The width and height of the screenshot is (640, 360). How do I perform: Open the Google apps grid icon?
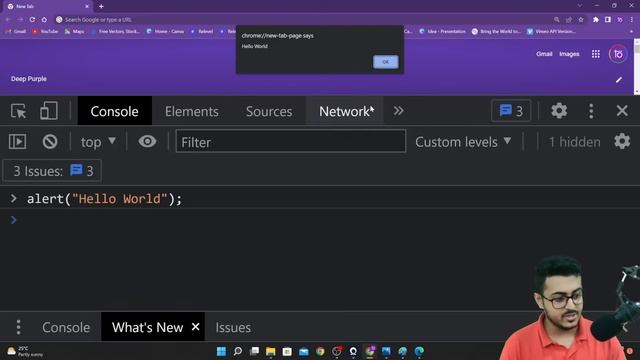coord(596,54)
